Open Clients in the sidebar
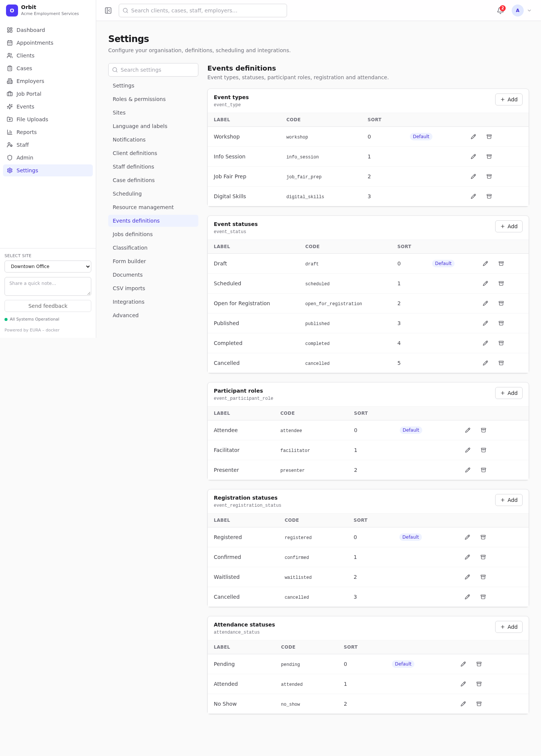541x756 pixels. coord(48,56)
